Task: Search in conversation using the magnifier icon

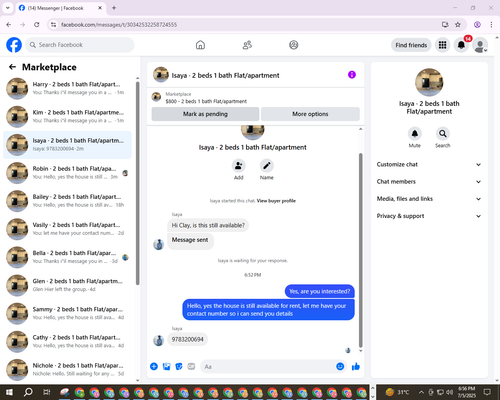Action: click(443, 134)
